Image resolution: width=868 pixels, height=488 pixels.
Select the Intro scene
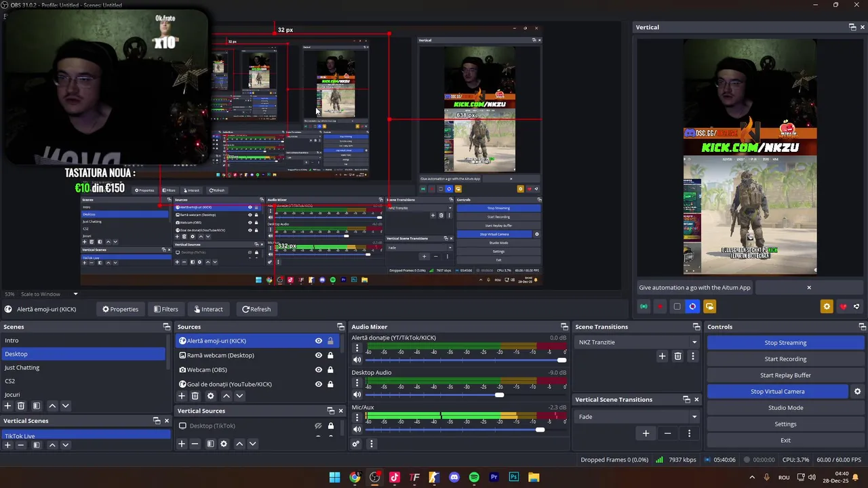(83, 340)
